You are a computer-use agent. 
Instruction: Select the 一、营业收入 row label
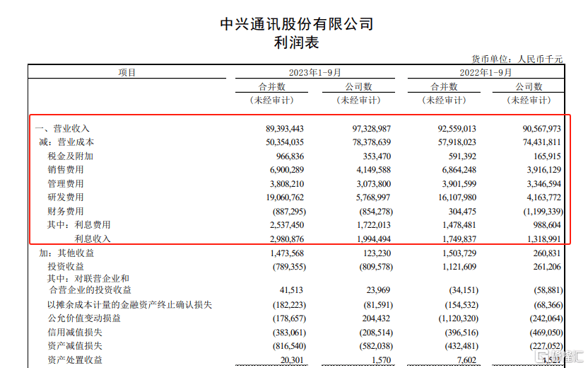coord(62,128)
